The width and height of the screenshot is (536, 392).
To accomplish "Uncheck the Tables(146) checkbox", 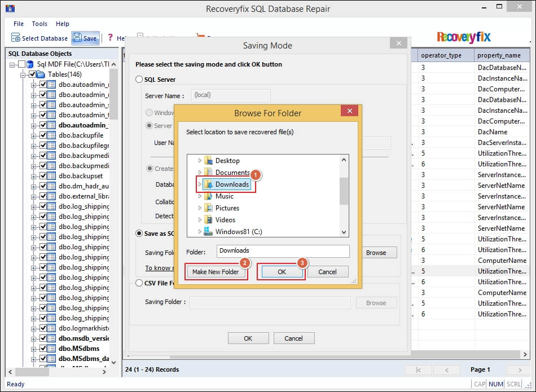I will click(33, 74).
